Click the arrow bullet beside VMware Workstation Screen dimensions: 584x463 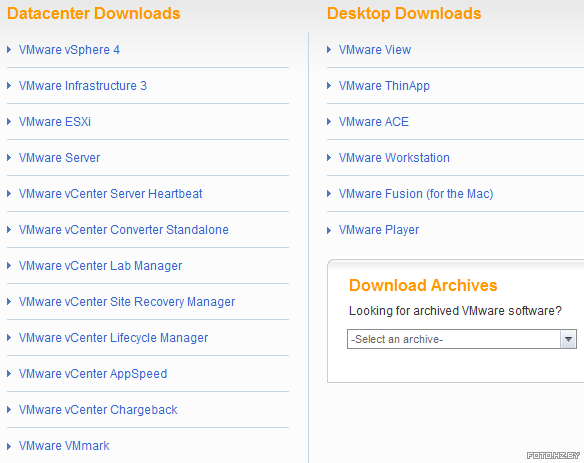pyautogui.click(x=329, y=158)
